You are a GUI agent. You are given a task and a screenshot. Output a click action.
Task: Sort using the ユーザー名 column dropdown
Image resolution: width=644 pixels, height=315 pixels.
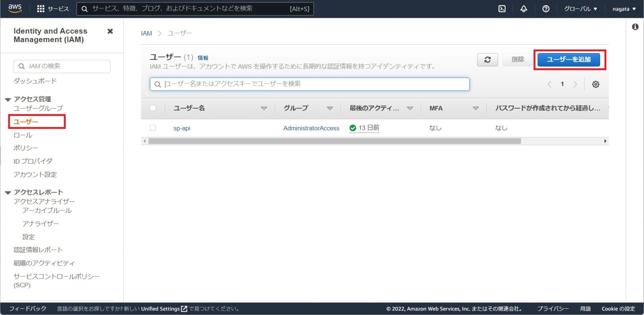click(264, 108)
